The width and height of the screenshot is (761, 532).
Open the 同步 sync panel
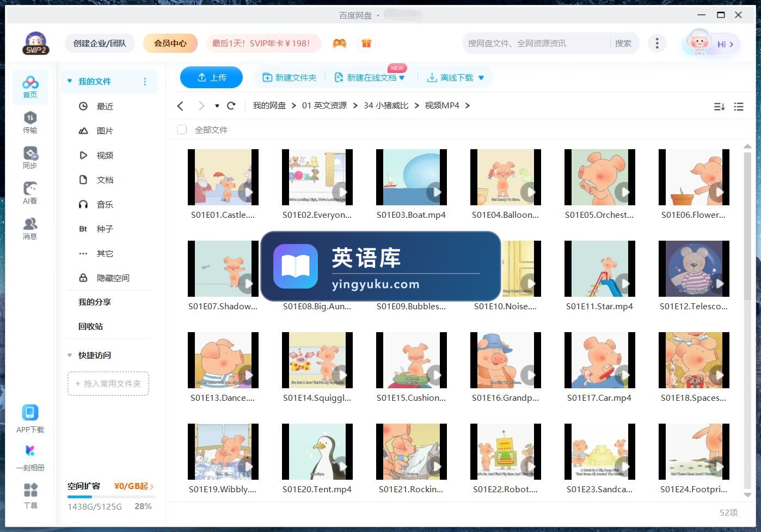tap(30, 157)
